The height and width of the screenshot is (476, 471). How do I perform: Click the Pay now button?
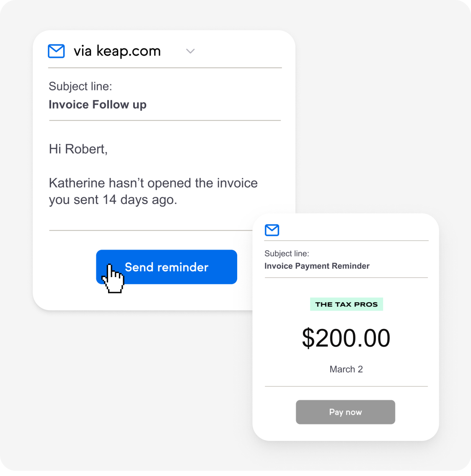click(x=346, y=412)
